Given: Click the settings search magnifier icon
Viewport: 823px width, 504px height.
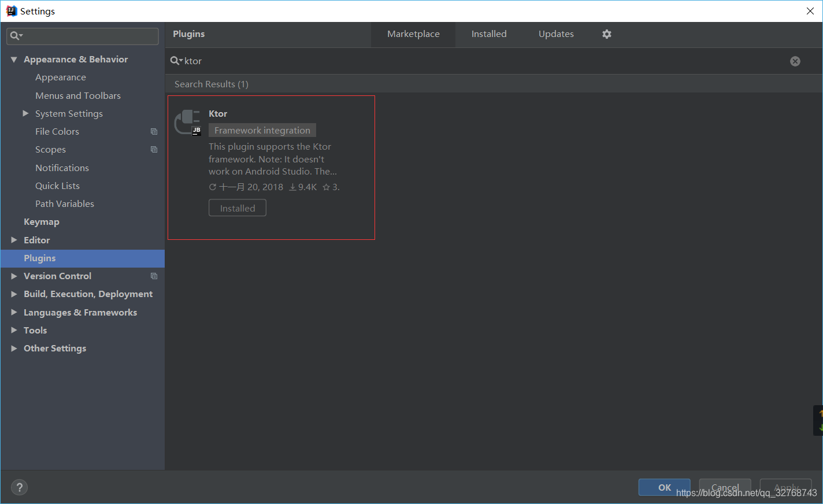Looking at the screenshot, I should pos(16,36).
